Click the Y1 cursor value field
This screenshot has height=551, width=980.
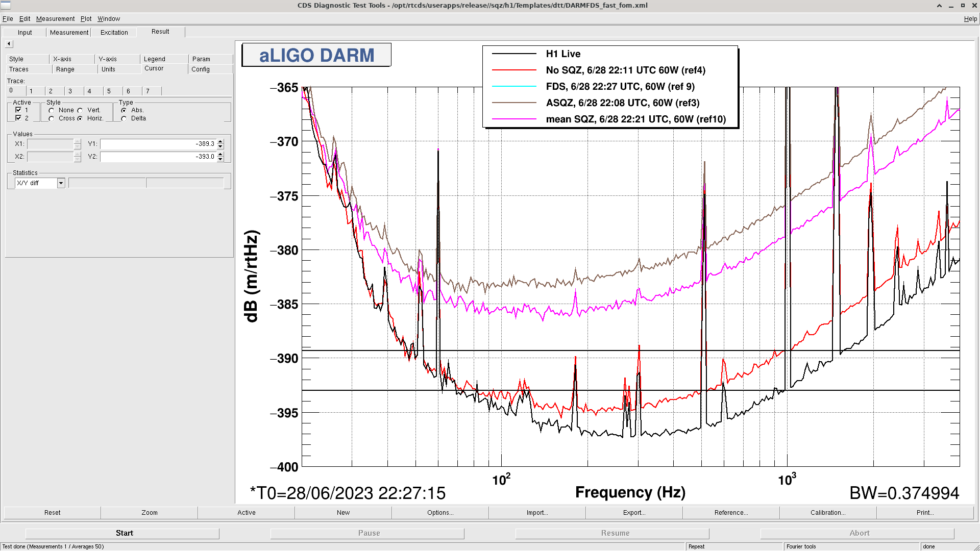158,144
